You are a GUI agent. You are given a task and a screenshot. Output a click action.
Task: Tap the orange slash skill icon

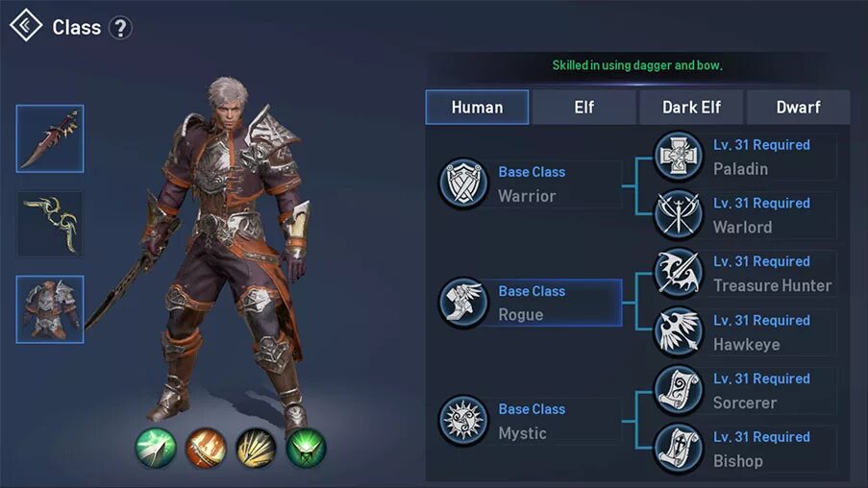206,449
